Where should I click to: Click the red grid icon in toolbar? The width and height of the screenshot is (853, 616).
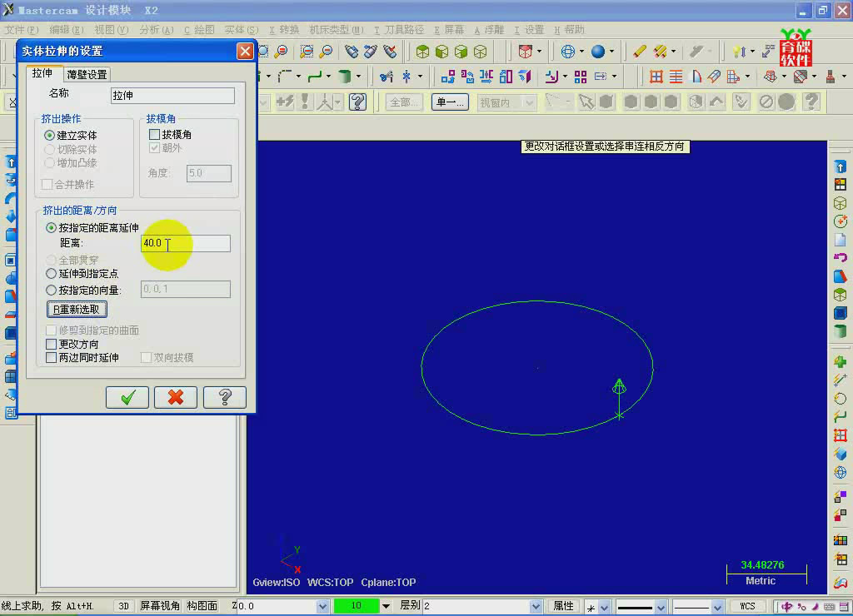(656, 76)
